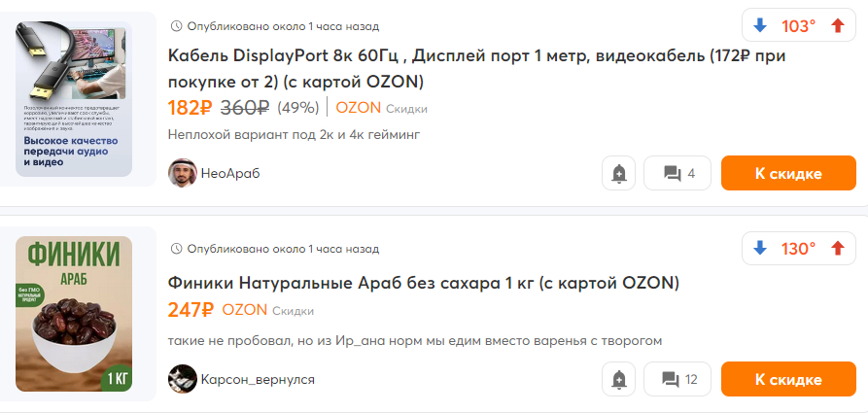Viewport: 868px width, 413px height.
Task: Visit the НеоАраб username link
Action: pos(230,174)
